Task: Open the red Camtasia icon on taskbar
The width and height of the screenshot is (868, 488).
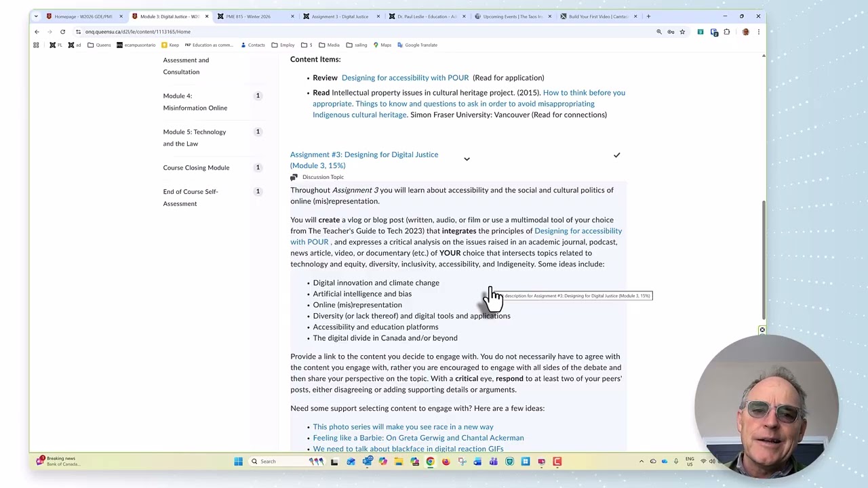Action: coord(557,462)
